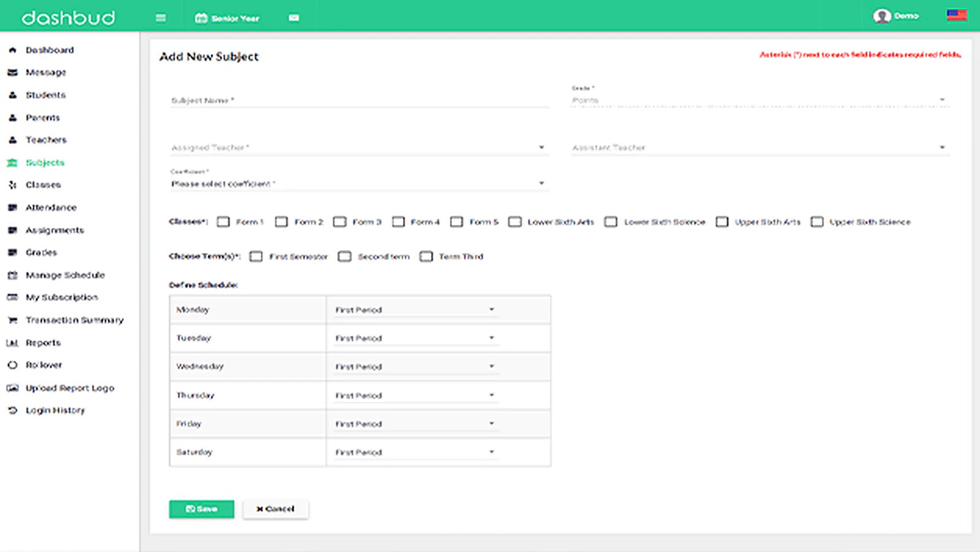Click the Demo user avatar icon
This screenshot has height=552, width=980.
coord(882,16)
